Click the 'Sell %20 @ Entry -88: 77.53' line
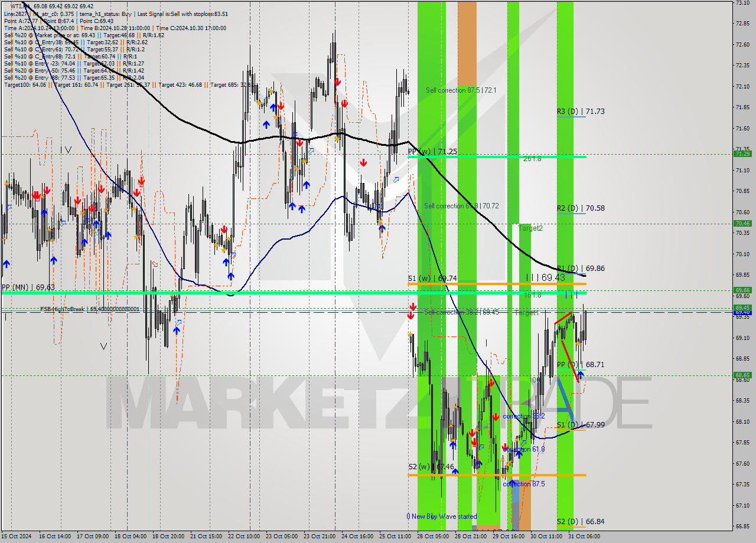 pyautogui.click(x=74, y=77)
